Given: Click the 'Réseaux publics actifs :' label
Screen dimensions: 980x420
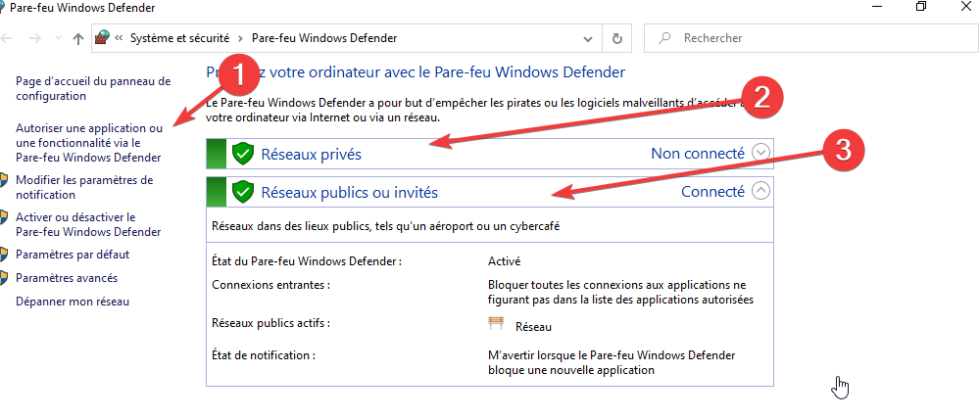Looking at the screenshot, I should pyautogui.click(x=270, y=323).
